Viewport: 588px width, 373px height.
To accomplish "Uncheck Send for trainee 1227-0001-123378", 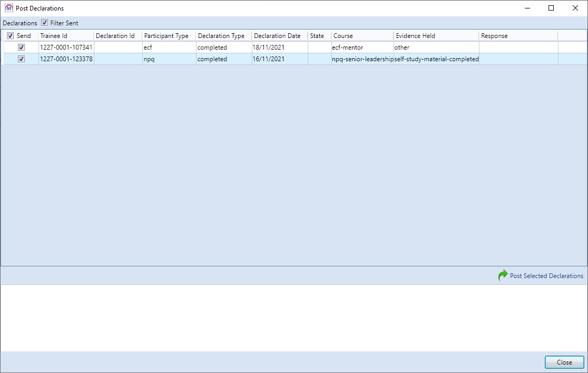I will [x=21, y=59].
